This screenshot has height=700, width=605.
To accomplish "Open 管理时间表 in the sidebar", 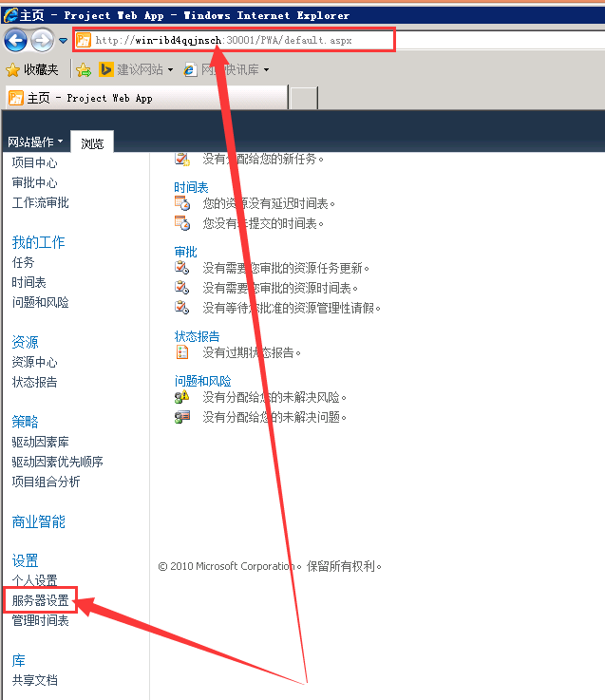I will pyautogui.click(x=40, y=620).
